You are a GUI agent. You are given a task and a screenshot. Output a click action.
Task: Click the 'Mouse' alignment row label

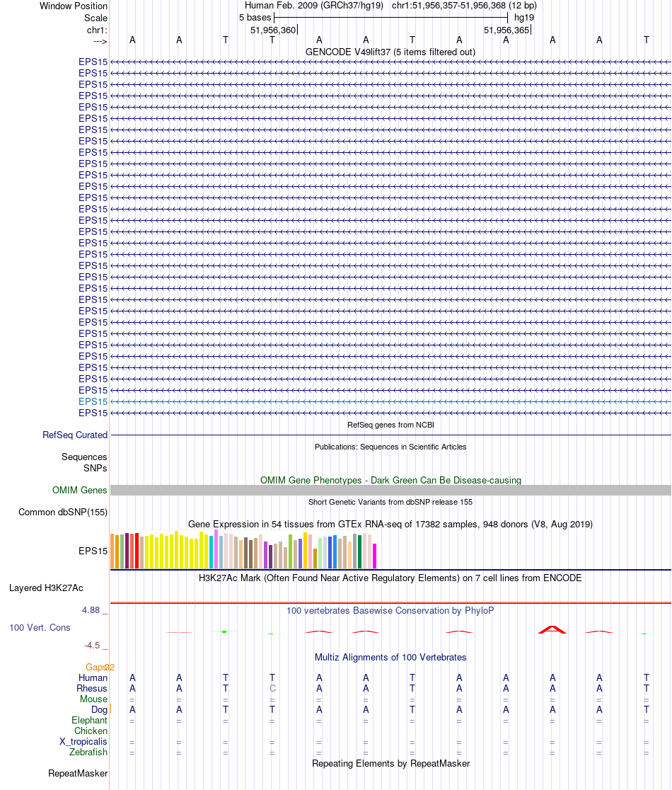(93, 699)
